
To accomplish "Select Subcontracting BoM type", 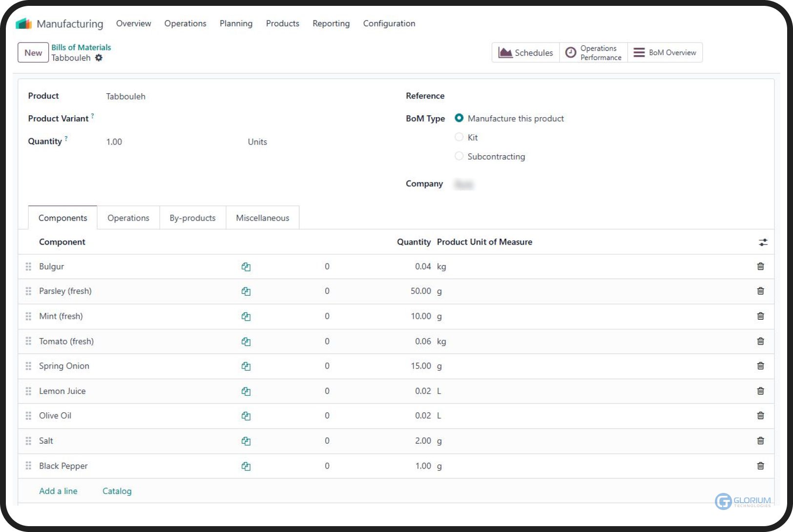I will pyautogui.click(x=459, y=156).
